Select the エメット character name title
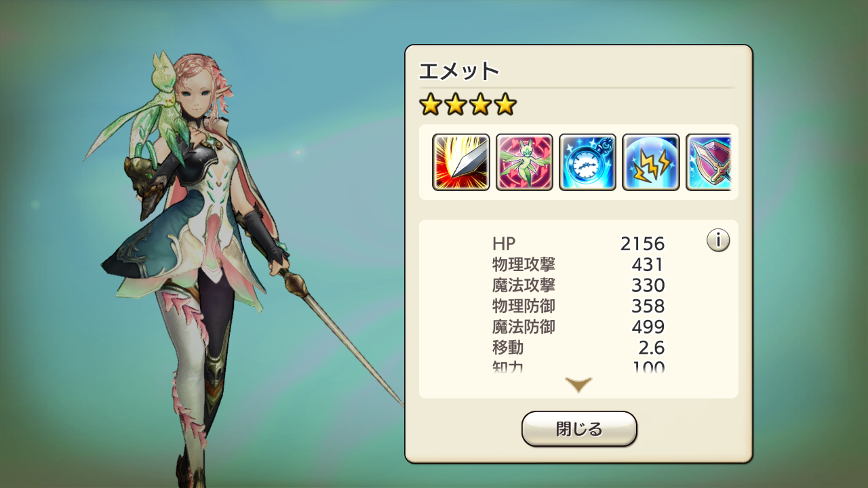The image size is (868, 488). [459, 70]
